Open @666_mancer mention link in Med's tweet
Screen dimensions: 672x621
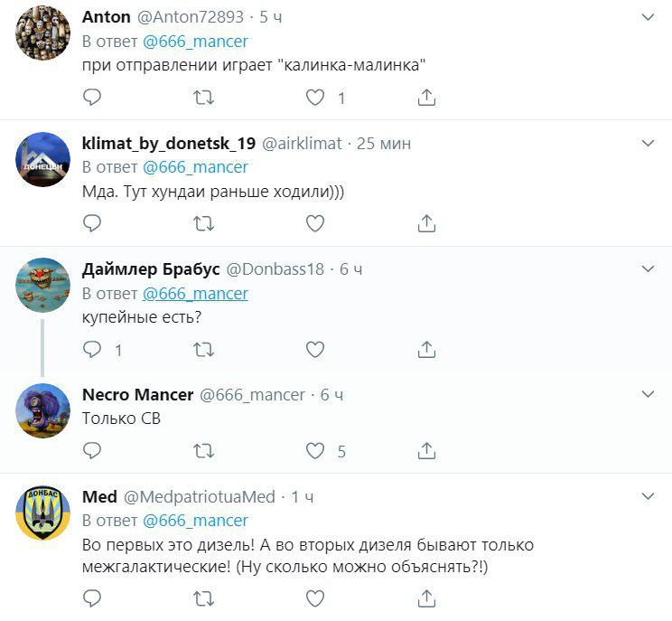(x=196, y=521)
